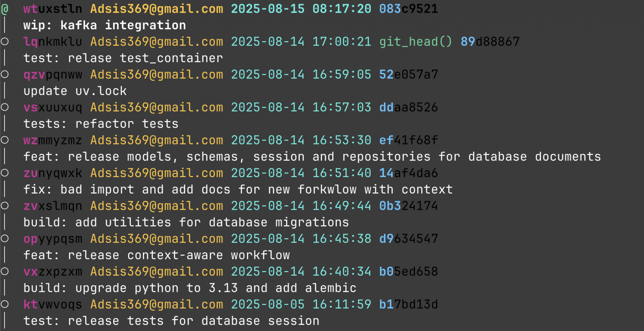Click the "tests: refactor tests" message

pos(101,124)
